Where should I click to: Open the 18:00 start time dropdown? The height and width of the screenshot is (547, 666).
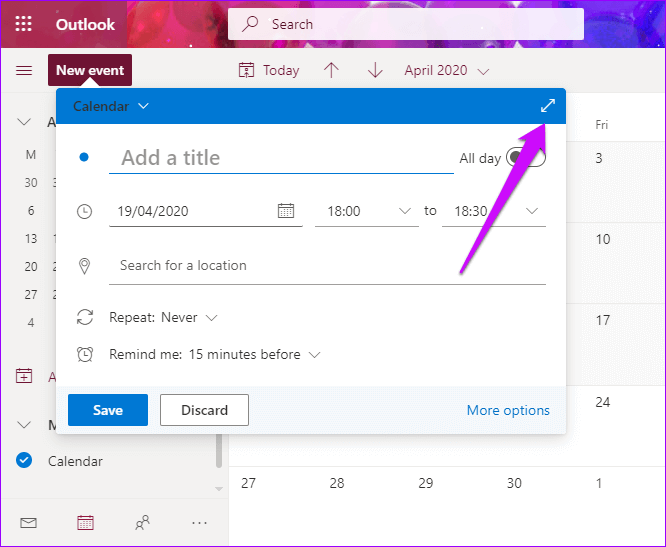[x=367, y=211]
